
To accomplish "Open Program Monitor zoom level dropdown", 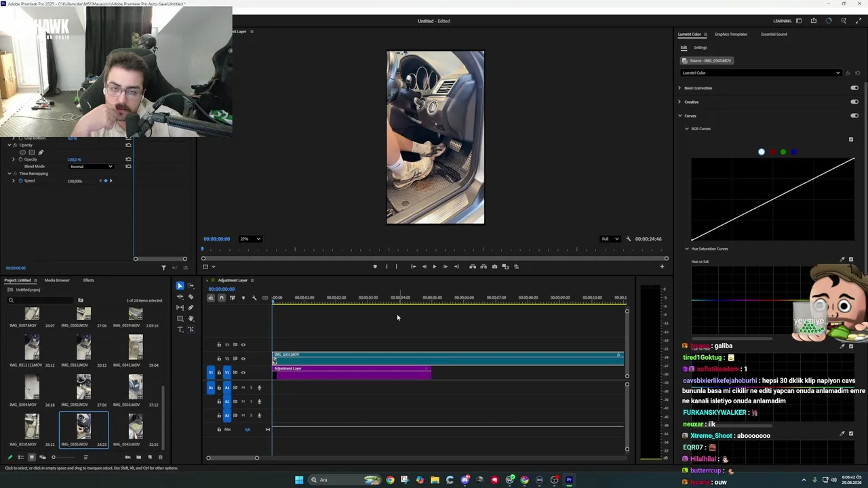I will click(x=250, y=239).
